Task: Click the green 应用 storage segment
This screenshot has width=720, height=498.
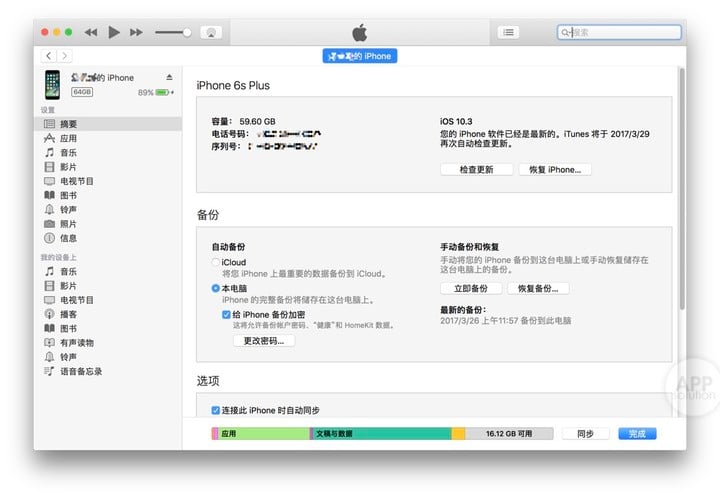Action: (x=264, y=434)
